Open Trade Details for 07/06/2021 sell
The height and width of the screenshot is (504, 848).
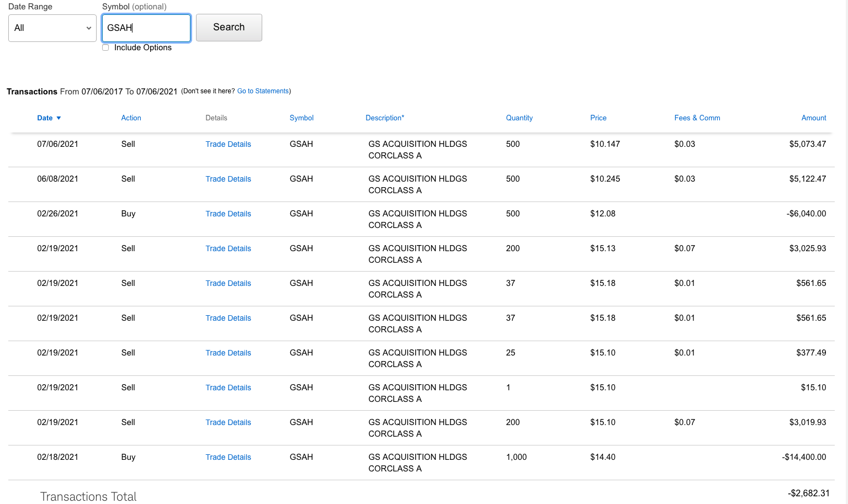pyautogui.click(x=228, y=144)
